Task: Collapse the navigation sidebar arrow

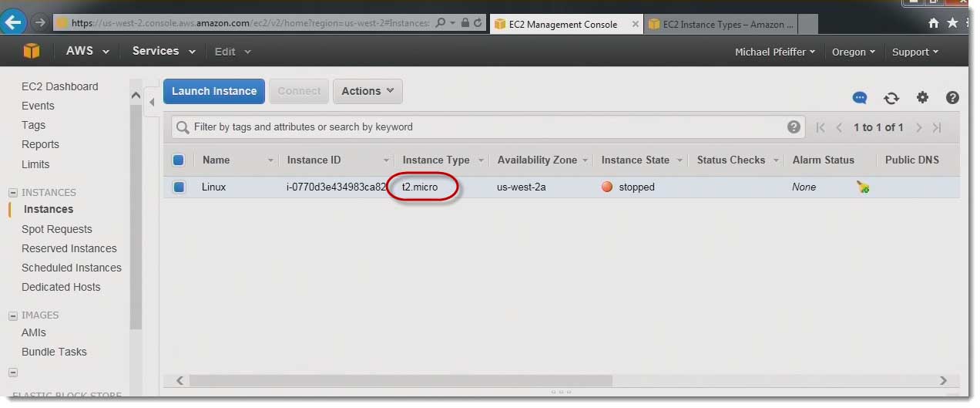Action: click(x=152, y=101)
